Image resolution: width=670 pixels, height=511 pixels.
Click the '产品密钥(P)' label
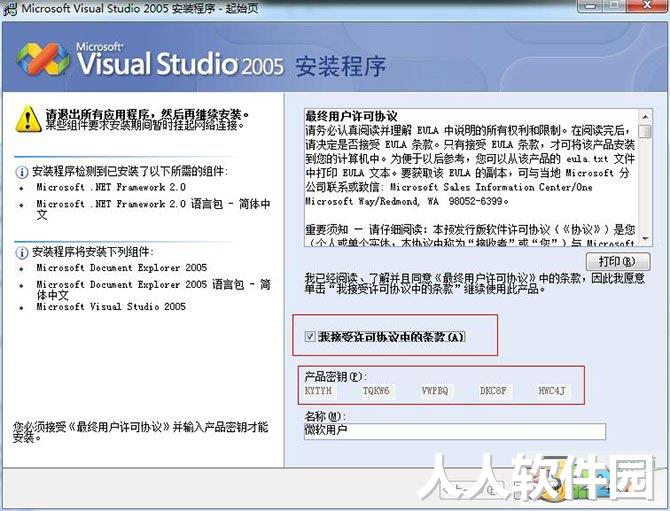(x=335, y=376)
